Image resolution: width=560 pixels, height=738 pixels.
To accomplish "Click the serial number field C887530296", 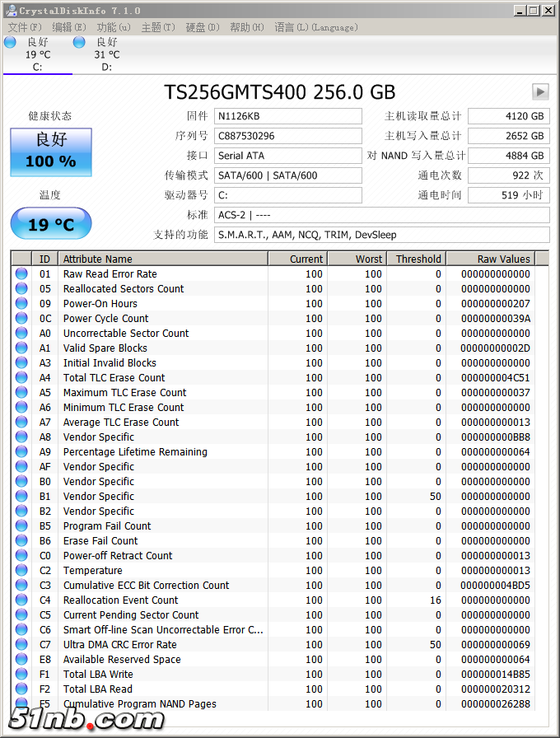I will (288, 136).
